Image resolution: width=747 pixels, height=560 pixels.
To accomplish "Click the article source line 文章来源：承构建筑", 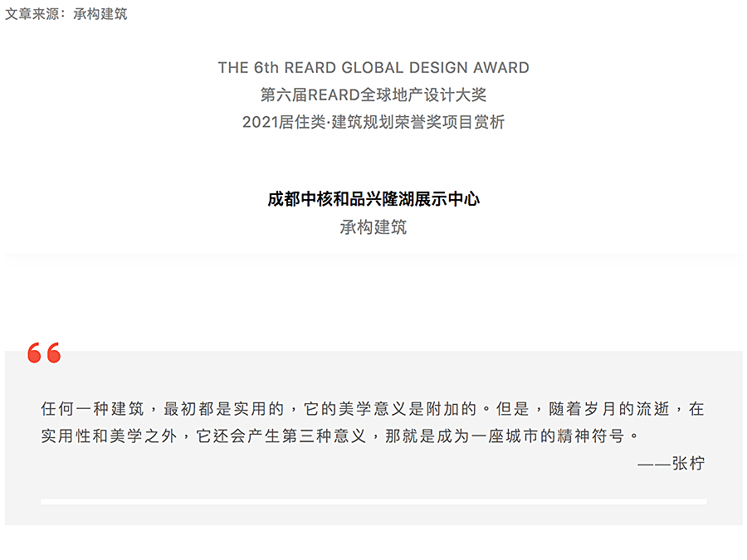I will (x=66, y=14).
